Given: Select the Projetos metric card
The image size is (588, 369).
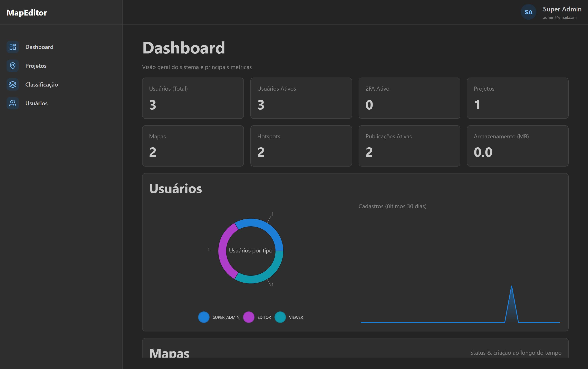Looking at the screenshot, I should click(517, 98).
